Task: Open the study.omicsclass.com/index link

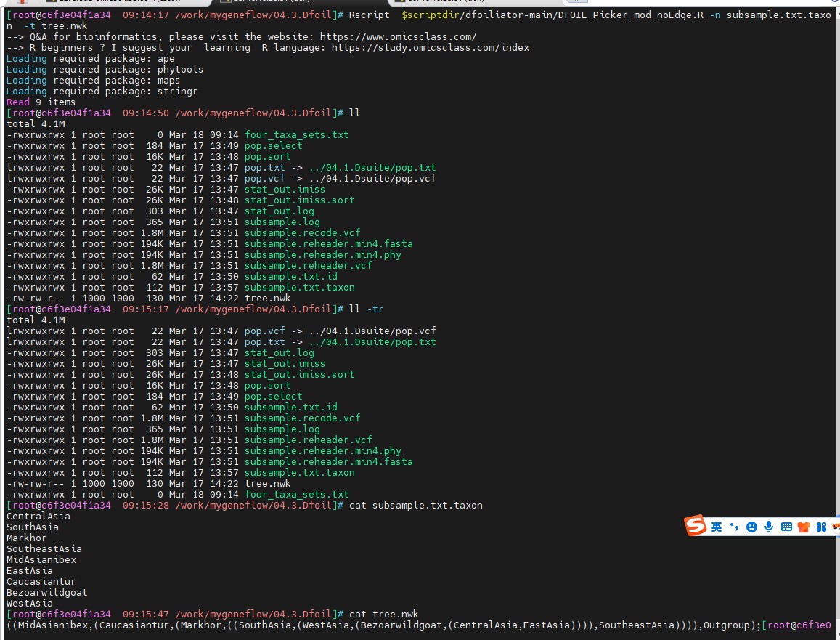Action: point(430,48)
